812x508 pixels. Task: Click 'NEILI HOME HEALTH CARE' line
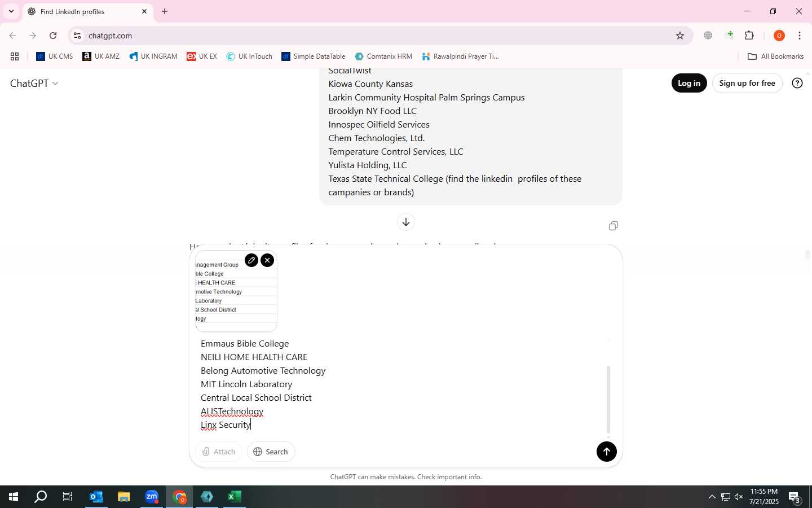coord(254,357)
